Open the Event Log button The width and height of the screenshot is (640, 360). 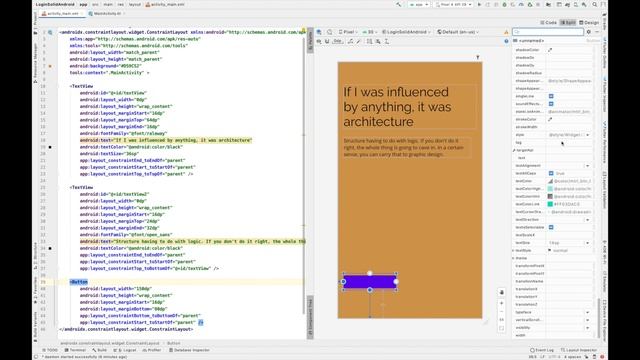coord(542,350)
